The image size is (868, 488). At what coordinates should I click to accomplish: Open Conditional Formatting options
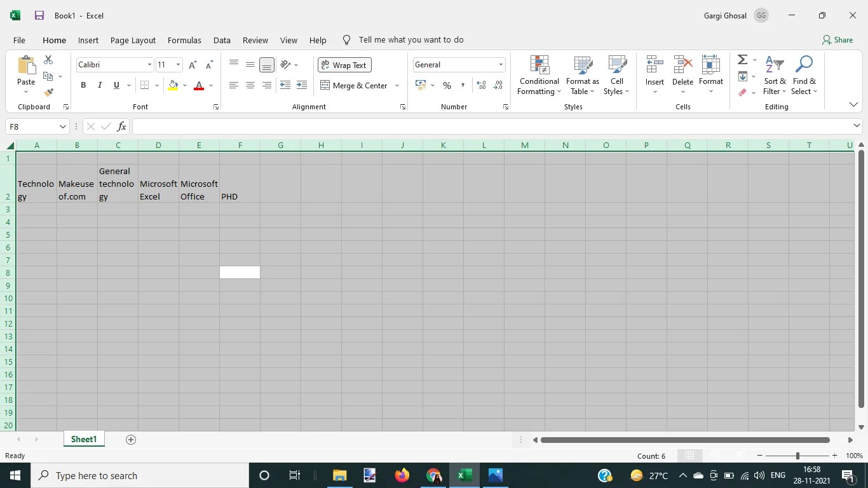point(538,75)
